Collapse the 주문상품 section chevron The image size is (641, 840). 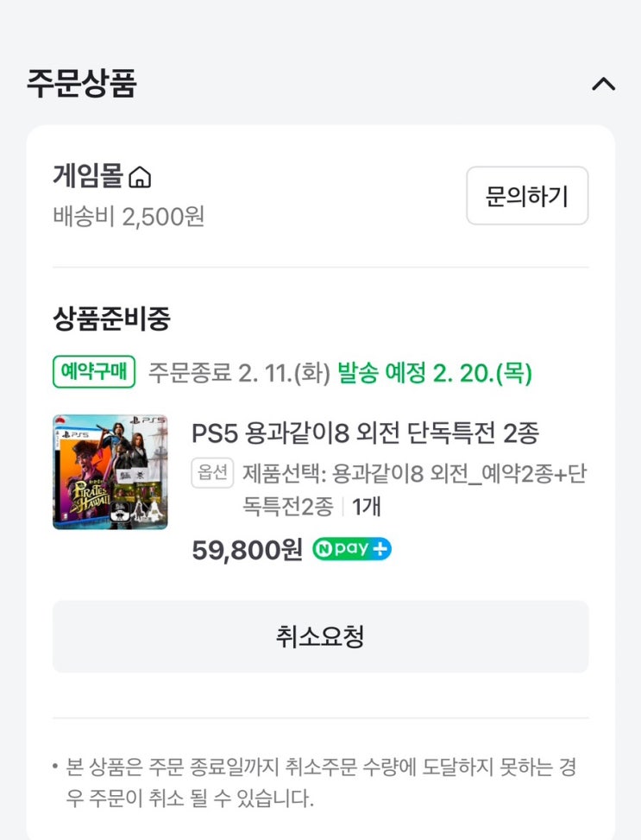pos(603,84)
